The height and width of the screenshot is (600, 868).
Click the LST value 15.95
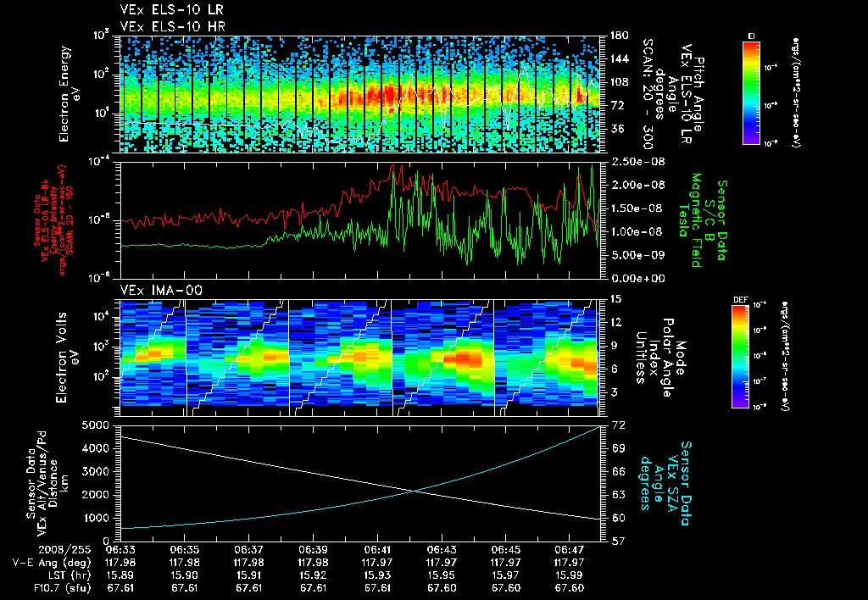[441, 575]
